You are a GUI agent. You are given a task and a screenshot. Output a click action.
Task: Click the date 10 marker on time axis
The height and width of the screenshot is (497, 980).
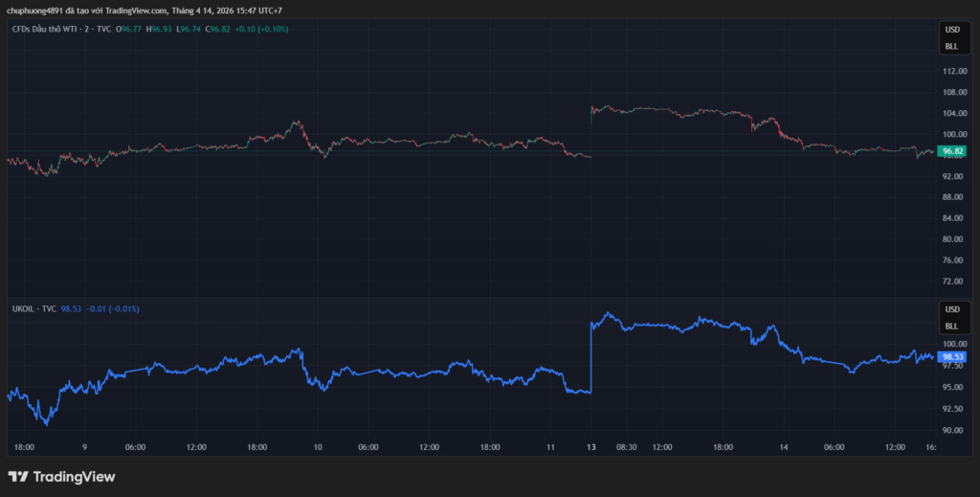318,447
